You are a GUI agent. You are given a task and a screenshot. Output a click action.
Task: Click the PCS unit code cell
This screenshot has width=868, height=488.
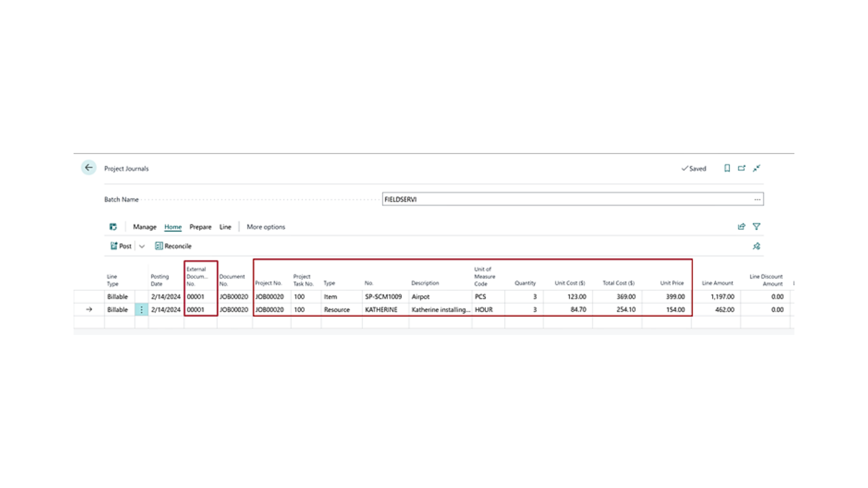click(488, 297)
